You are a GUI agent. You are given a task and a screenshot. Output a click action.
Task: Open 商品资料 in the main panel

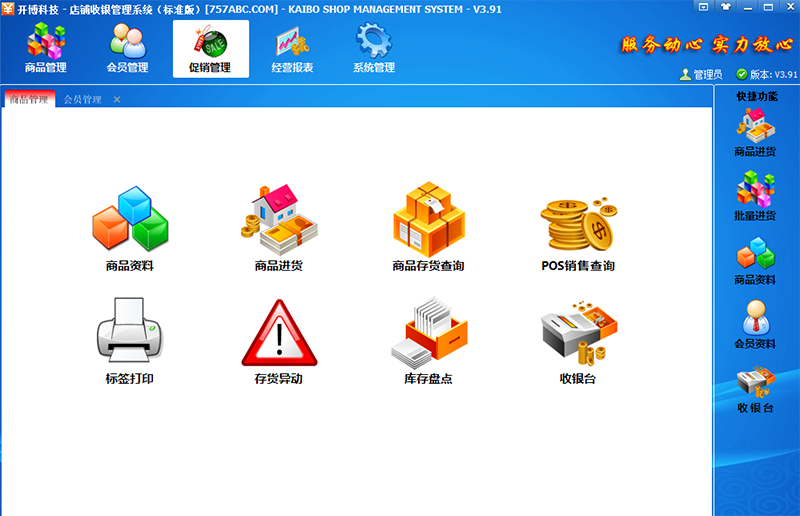tap(130, 229)
